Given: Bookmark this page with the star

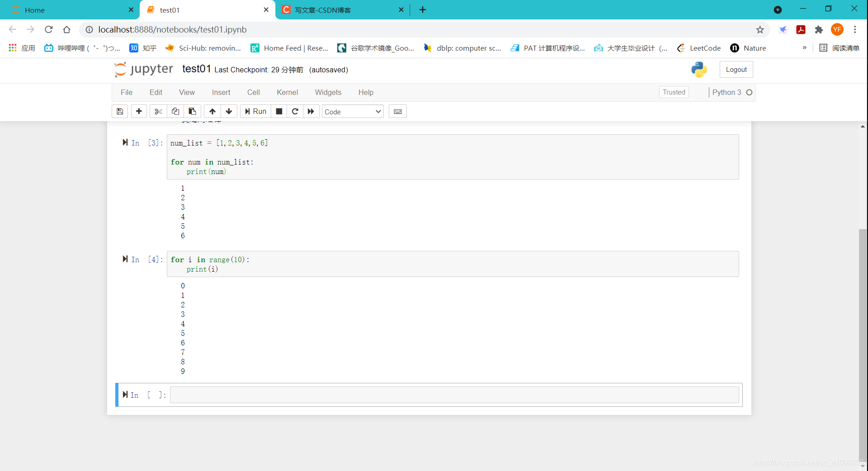Looking at the screenshot, I should [760, 29].
